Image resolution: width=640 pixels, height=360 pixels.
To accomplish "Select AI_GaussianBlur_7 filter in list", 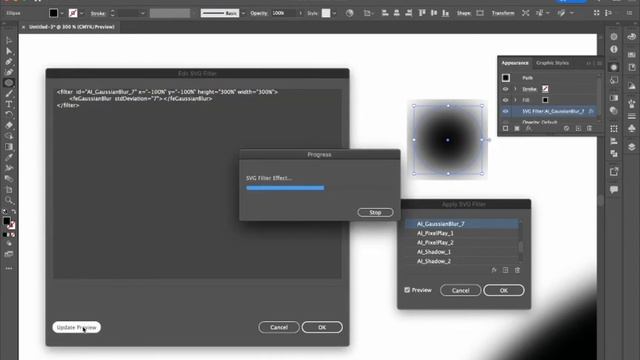I will tap(462, 224).
